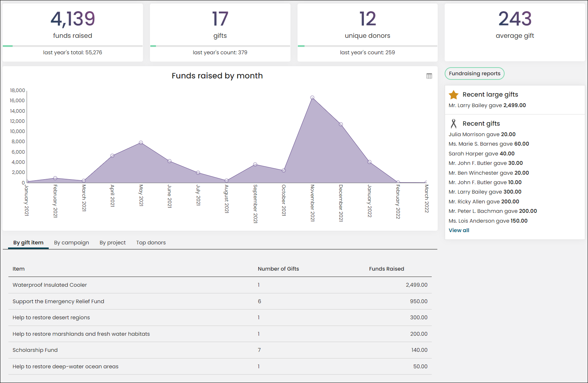Select the Scholarship Fund item row
The width and height of the screenshot is (588, 383).
(x=220, y=350)
